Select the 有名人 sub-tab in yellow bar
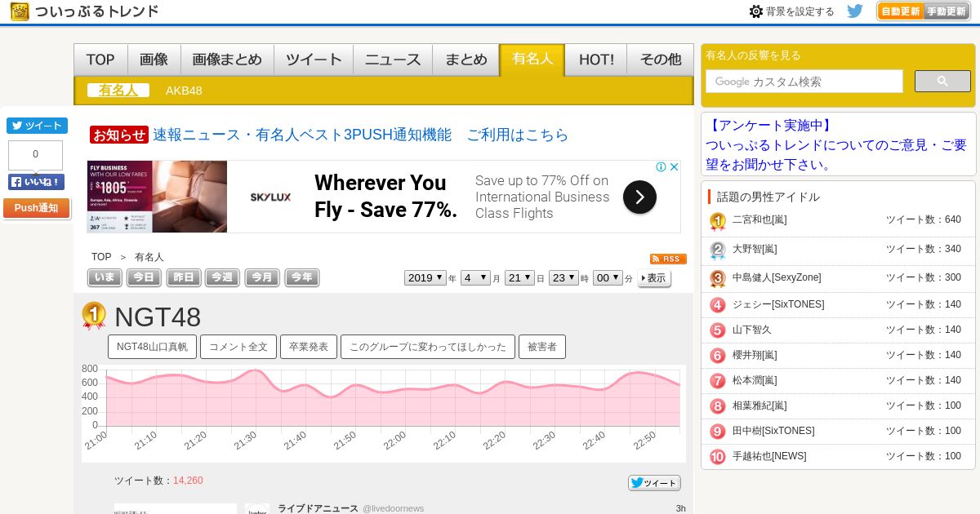 pos(118,91)
